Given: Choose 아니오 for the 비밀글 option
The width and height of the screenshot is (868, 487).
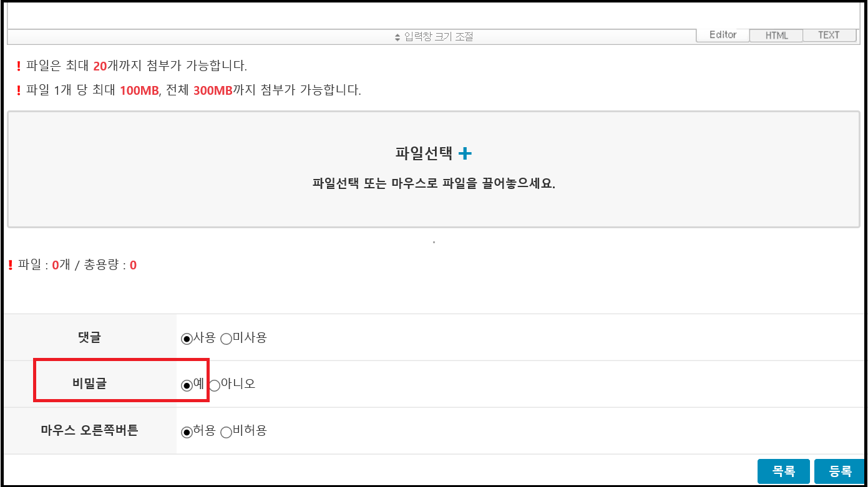Looking at the screenshot, I should pyautogui.click(x=214, y=385).
